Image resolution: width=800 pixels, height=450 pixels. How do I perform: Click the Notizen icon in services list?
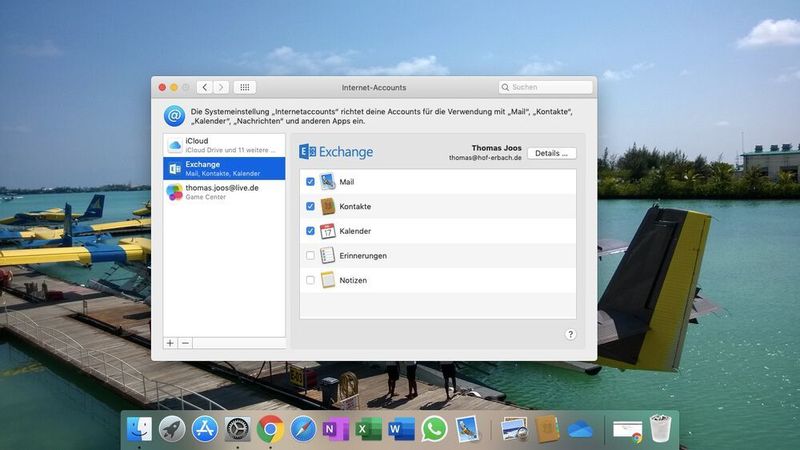(x=328, y=280)
